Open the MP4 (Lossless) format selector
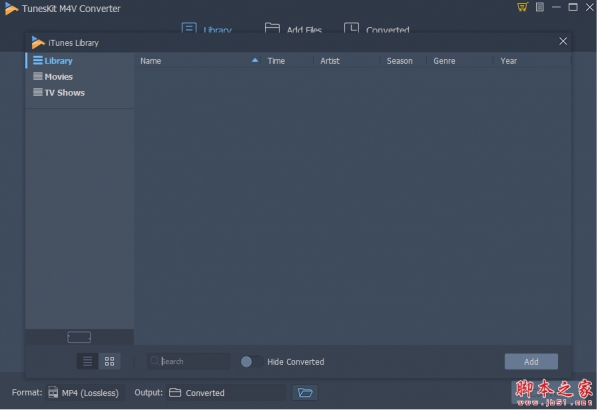Image resolution: width=600 pixels, height=410 pixels. coord(85,393)
